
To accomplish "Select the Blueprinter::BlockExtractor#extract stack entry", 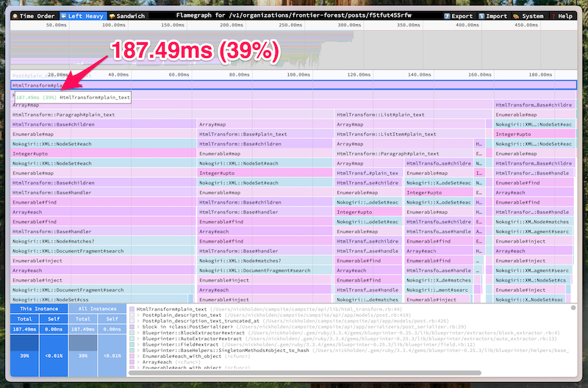I will click(193, 333).
